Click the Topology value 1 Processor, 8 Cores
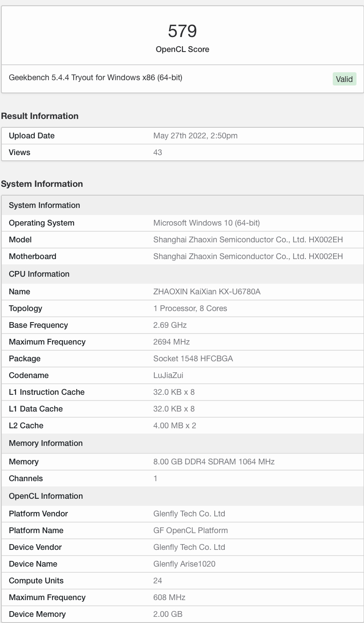This screenshot has width=364, height=623. (x=190, y=308)
